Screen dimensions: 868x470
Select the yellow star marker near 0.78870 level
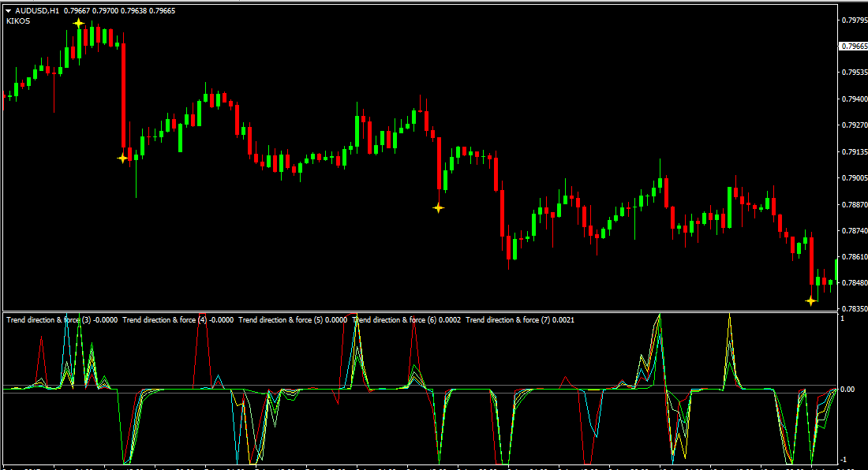(x=439, y=208)
